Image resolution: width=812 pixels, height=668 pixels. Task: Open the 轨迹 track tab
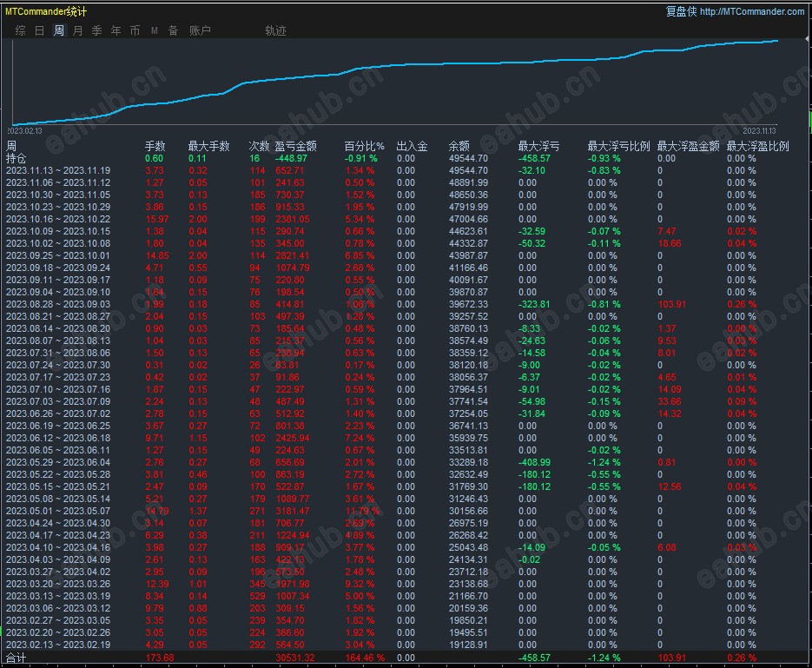tap(275, 30)
